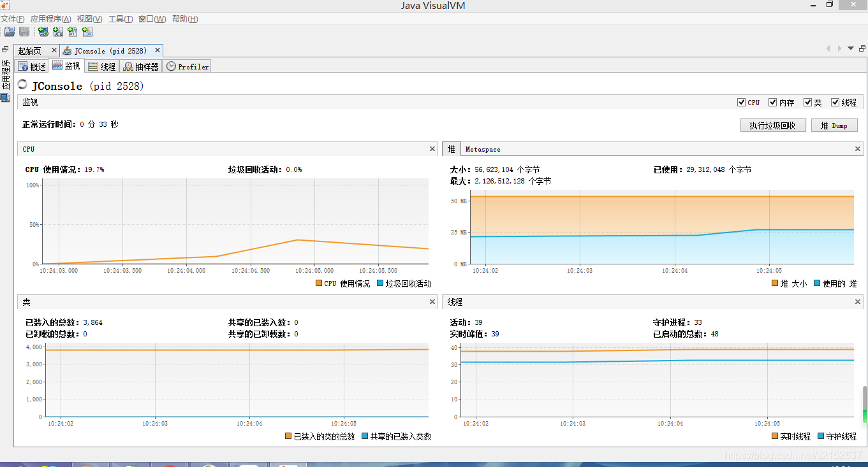This screenshot has width=868, height=467.
Task: Open the 窗口(W) menu
Action: 152,19
